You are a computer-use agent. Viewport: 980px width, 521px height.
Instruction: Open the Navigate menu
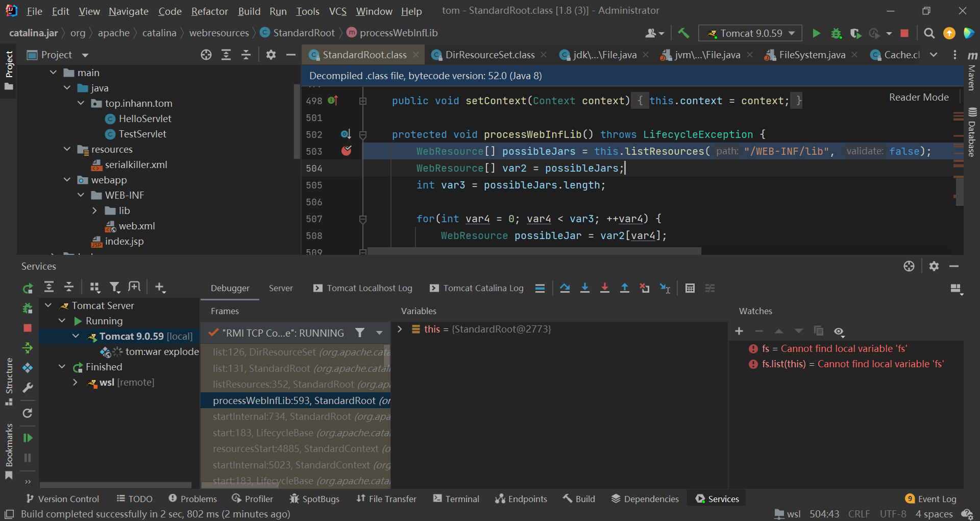(128, 11)
